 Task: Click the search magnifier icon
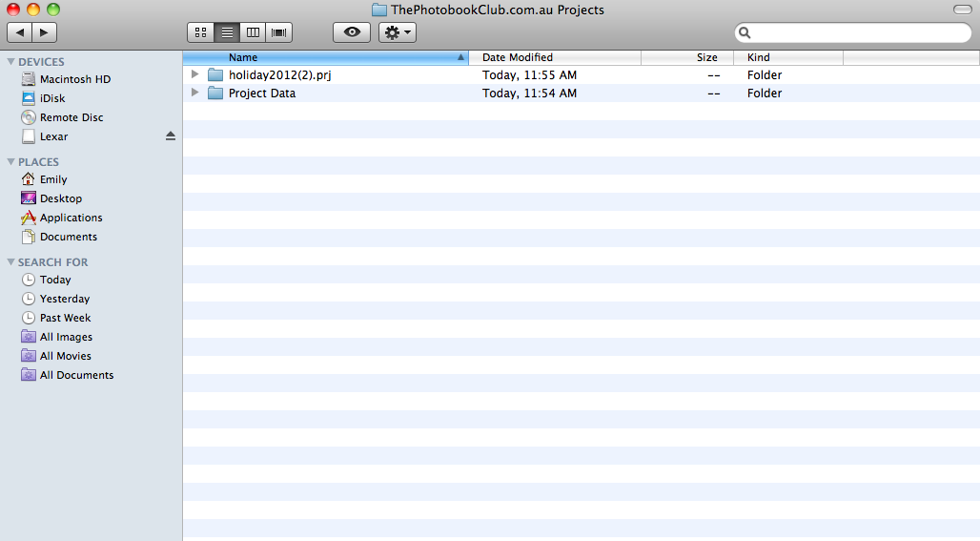(745, 32)
